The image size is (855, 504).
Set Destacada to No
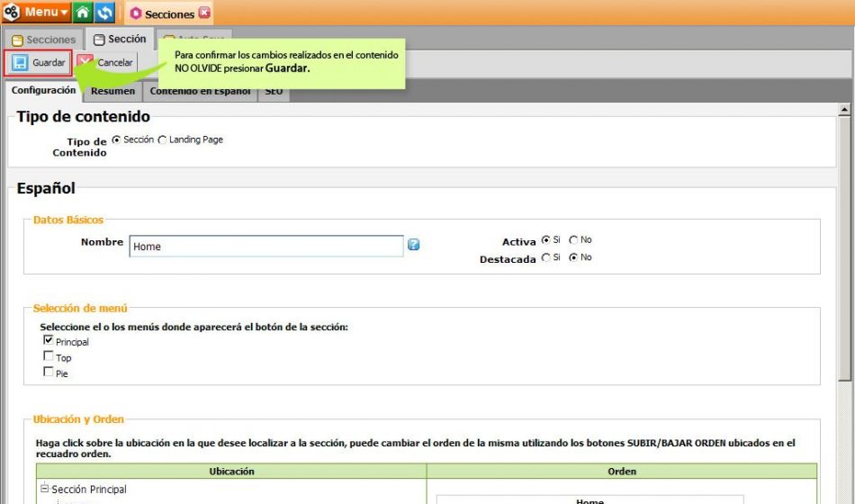pos(573,257)
